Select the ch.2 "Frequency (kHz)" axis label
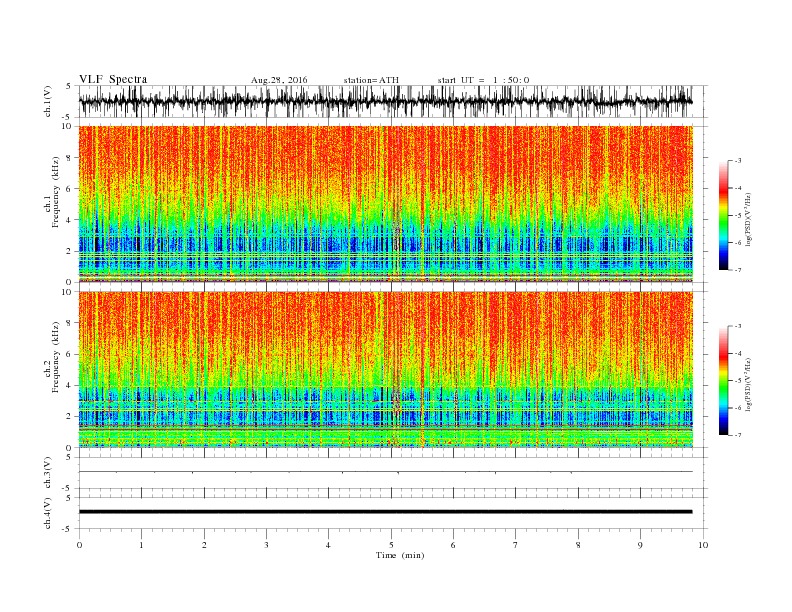Image resolution: width=792 pixels, height=612 pixels. point(56,357)
